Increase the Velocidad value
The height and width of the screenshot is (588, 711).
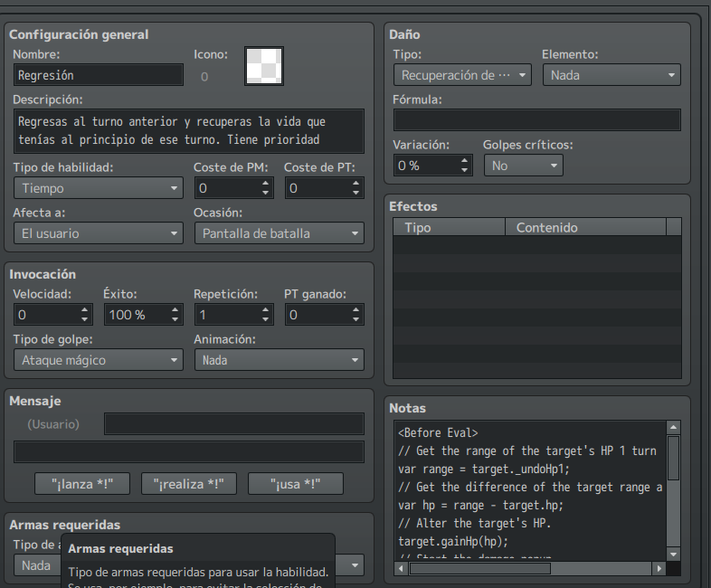[85, 309]
